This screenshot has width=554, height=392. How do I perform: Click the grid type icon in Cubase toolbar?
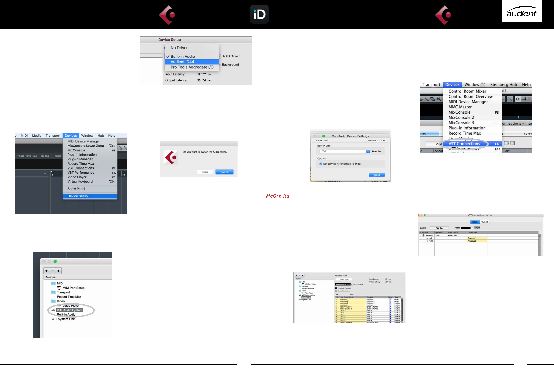(524, 99)
